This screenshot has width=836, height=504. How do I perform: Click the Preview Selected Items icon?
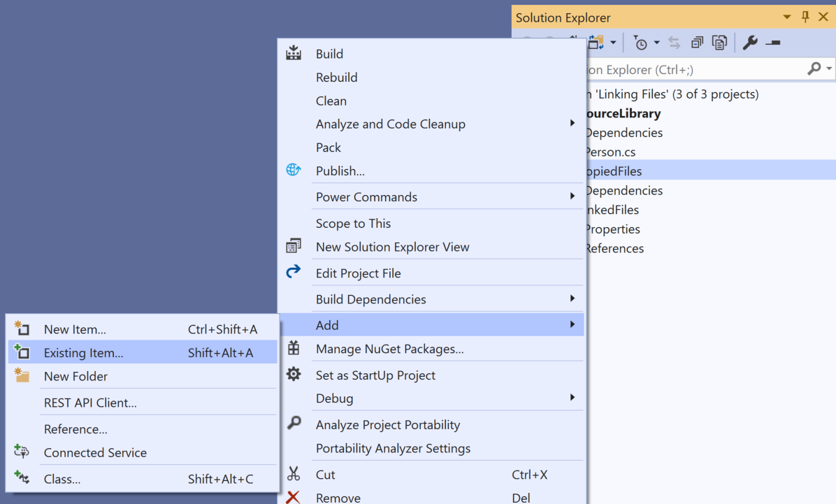tap(772, 43)
